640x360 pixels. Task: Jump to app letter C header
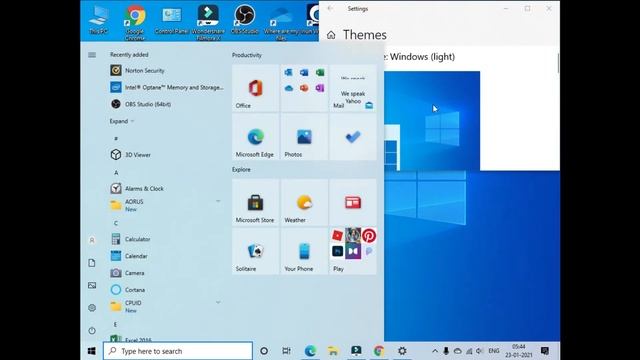116,223
